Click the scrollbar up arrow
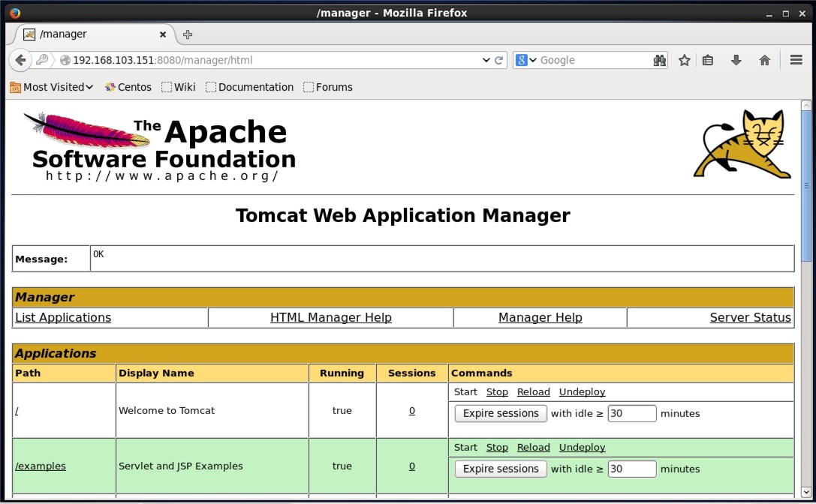The height and width of the screenshot is (504, 816). pos(806,106)
